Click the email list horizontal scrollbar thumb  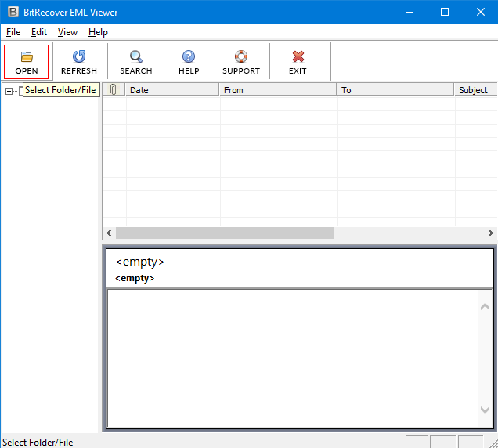click(225, 233)
